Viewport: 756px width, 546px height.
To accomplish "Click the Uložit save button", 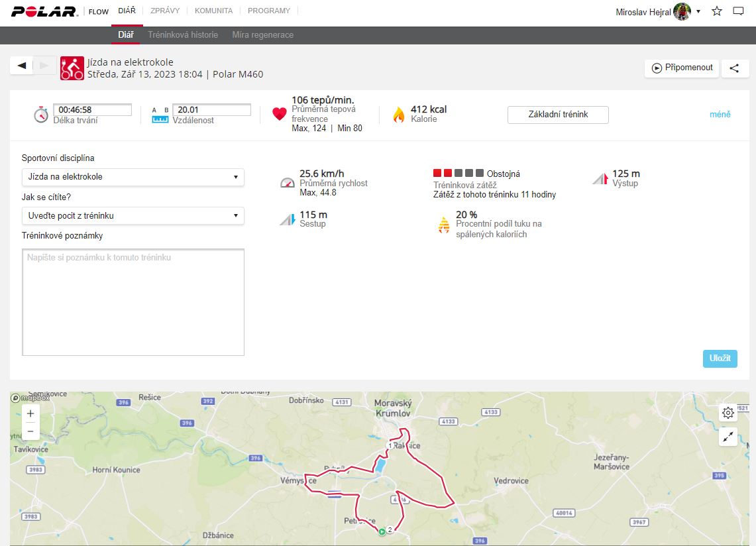I will point(720,358).
